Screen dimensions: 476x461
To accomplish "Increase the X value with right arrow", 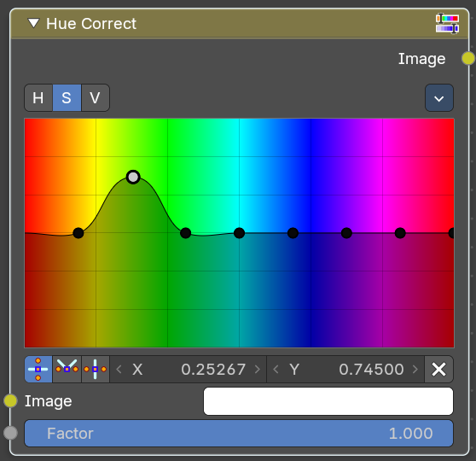I will (258, 369).
